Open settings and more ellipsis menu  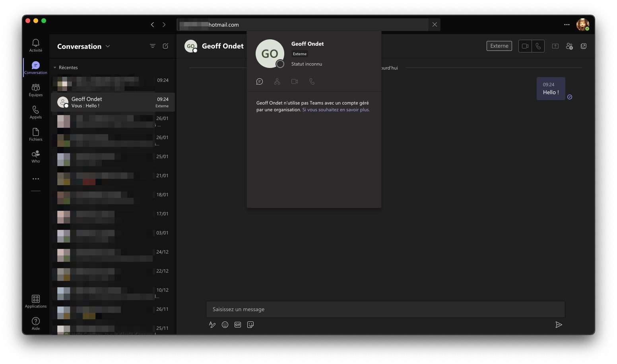(x=567, y=25)
